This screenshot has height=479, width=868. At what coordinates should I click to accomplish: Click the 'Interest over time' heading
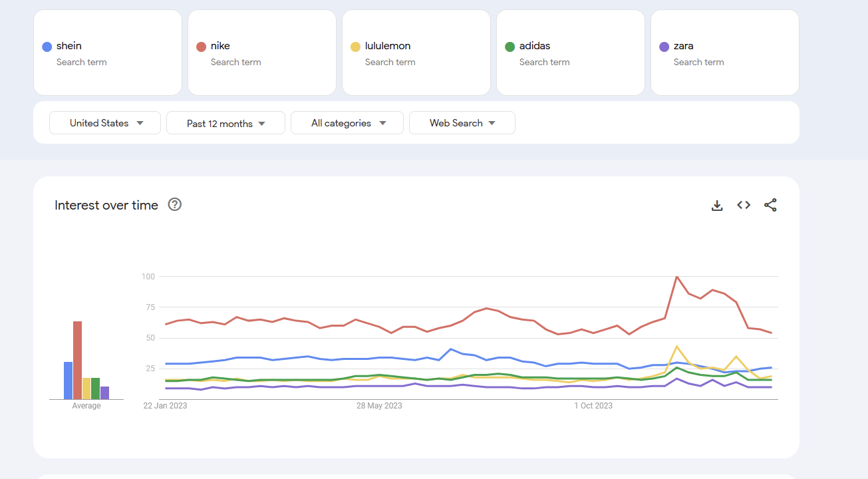(106, 205)
